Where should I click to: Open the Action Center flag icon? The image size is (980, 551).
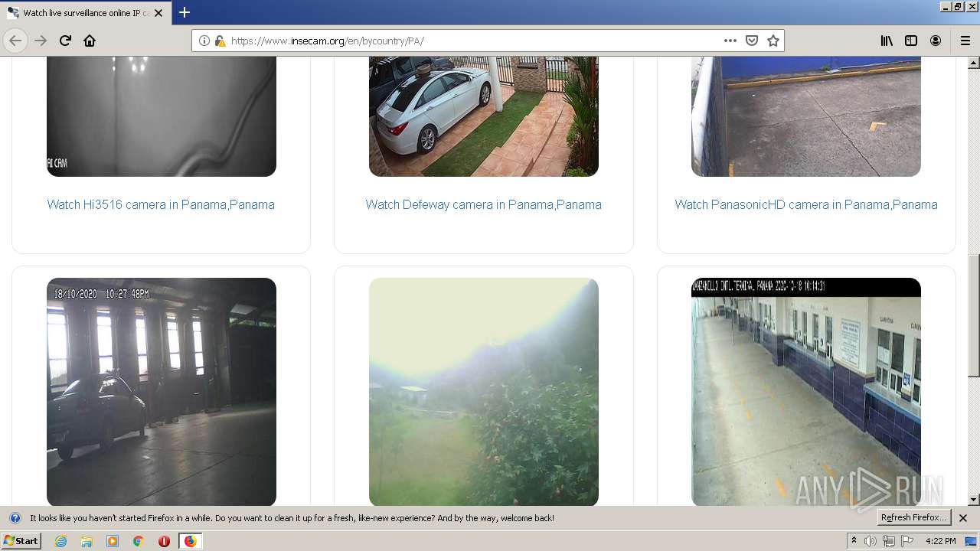coord(907,541)
